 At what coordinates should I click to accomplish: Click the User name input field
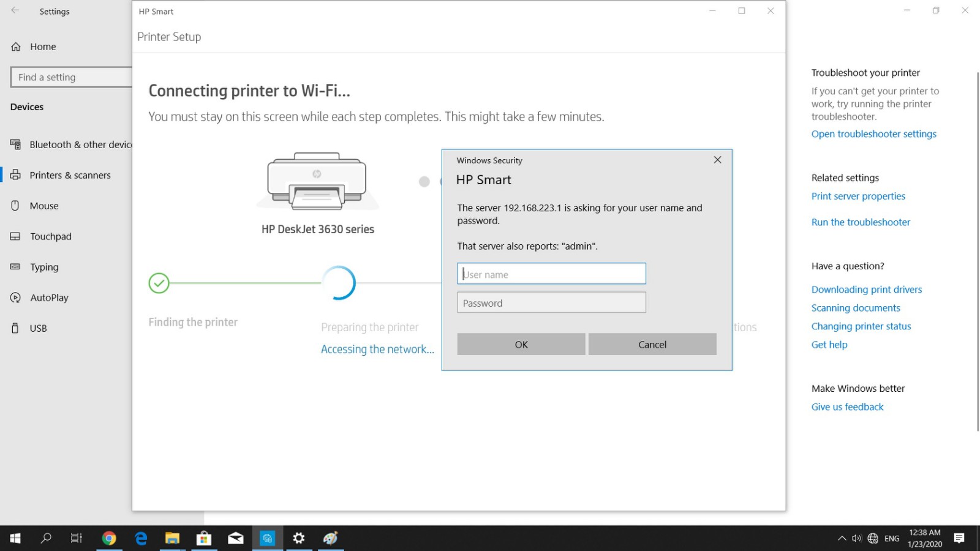coord(551,273)
